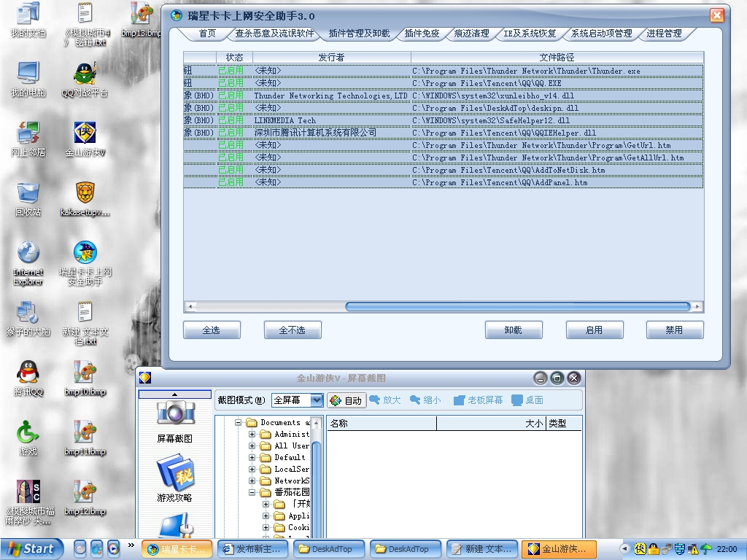Open kakasetupv installer icon on desktop
747x560 pixels.
(x=85, y=199)
